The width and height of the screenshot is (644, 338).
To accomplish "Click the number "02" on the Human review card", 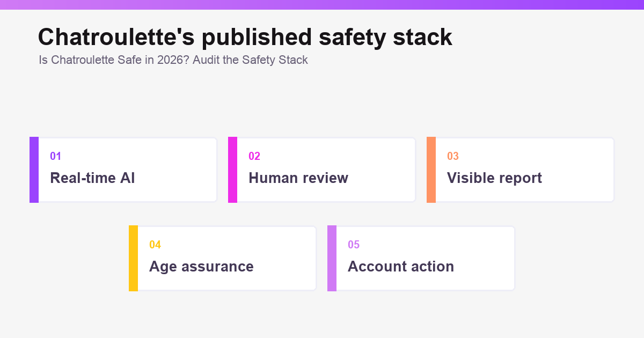I will click(x=254, y=156).
